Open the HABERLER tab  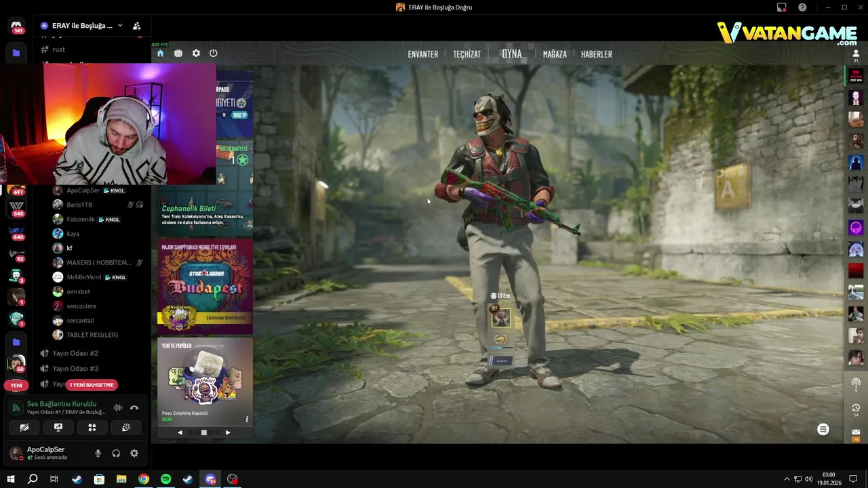(x=597, y=54)
